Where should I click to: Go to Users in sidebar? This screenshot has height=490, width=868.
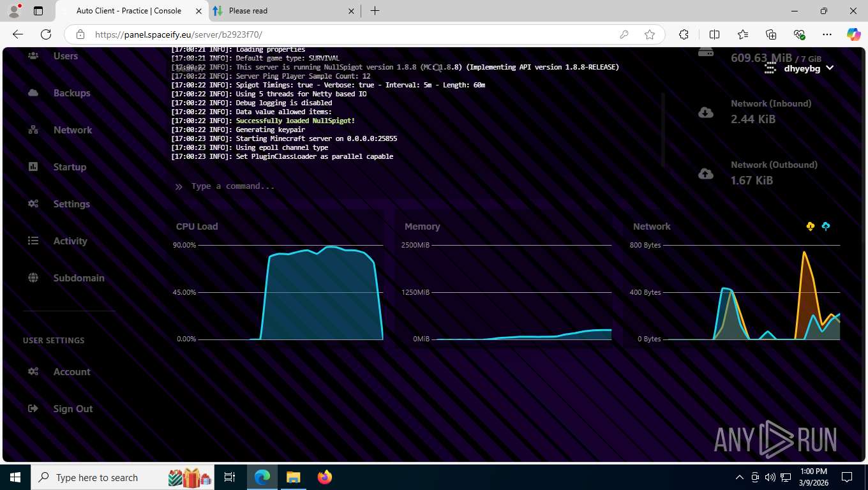[x=66, y=56]
